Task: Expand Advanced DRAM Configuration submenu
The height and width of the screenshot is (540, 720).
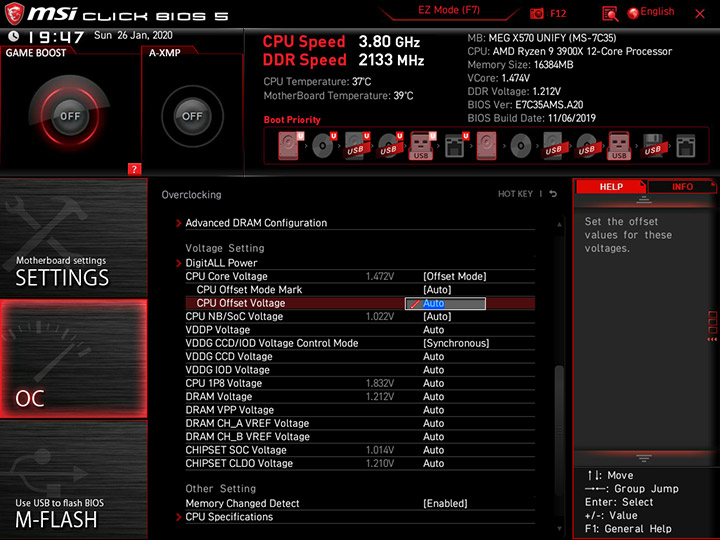Action: [256, 223]
